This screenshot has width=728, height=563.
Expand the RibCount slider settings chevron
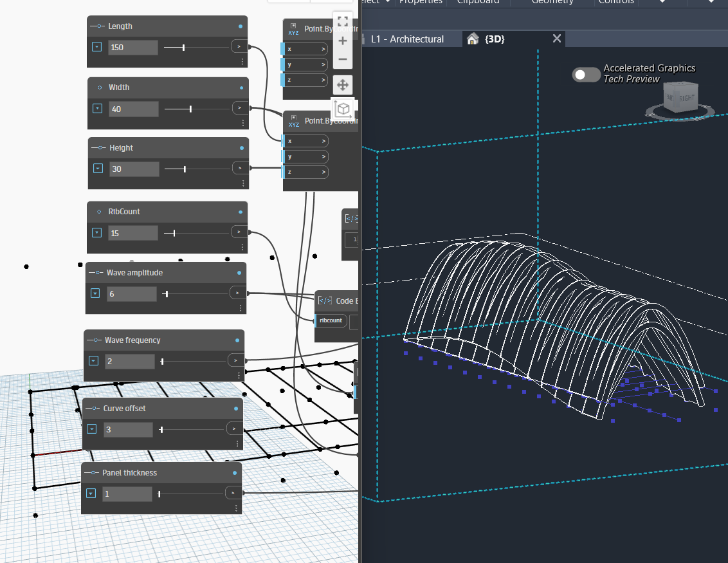coord(96,233)
